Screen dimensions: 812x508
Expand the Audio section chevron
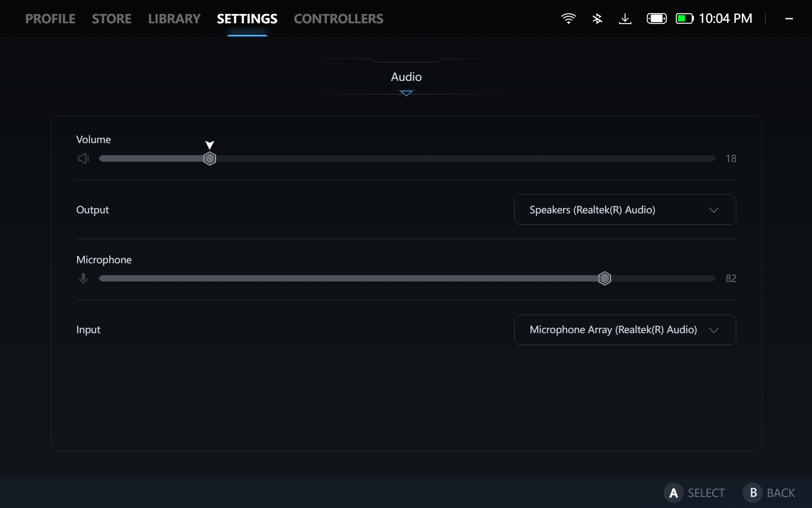406,93
